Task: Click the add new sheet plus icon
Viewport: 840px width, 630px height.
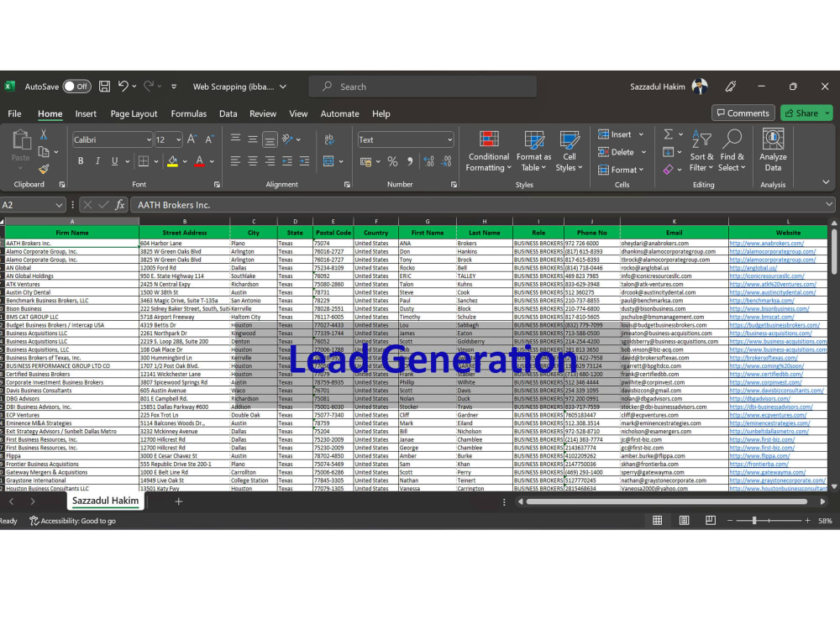Action: click(x=178, y=501)
